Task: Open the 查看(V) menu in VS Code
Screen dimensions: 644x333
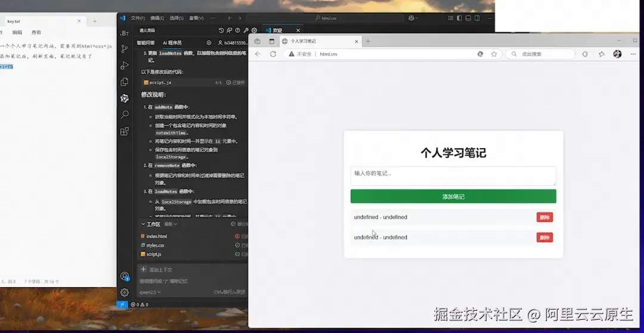Action: click(x=196, y=18)
